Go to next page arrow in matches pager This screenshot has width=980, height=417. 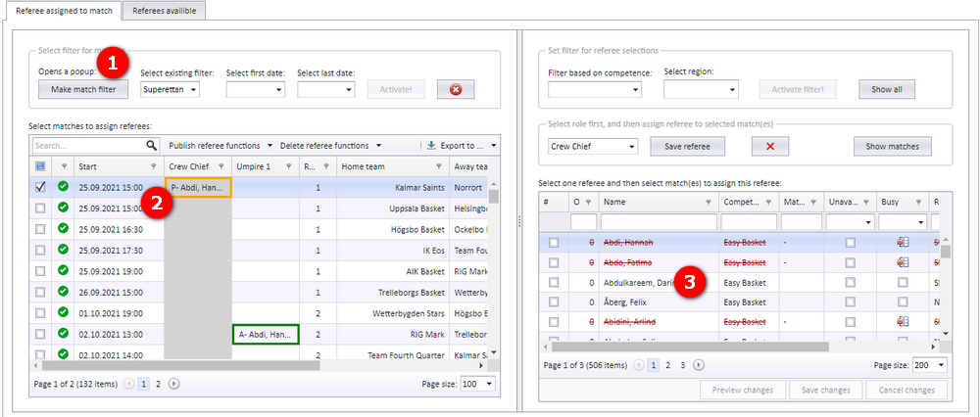[x=174, y=384]
